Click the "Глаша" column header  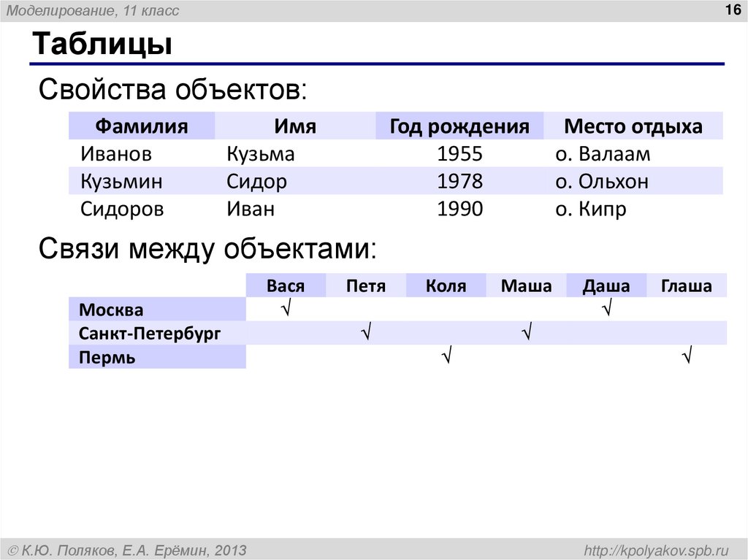tap(687, 285)
